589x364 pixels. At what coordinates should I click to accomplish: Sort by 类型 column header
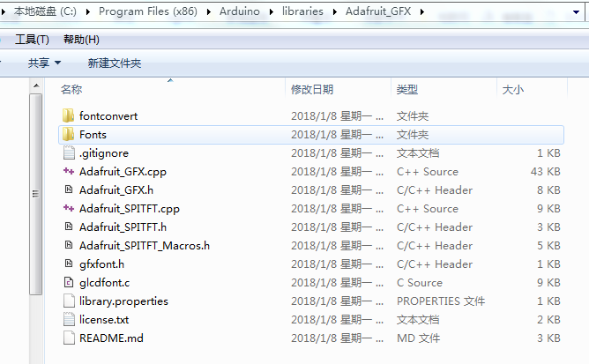tap(407, 89)
